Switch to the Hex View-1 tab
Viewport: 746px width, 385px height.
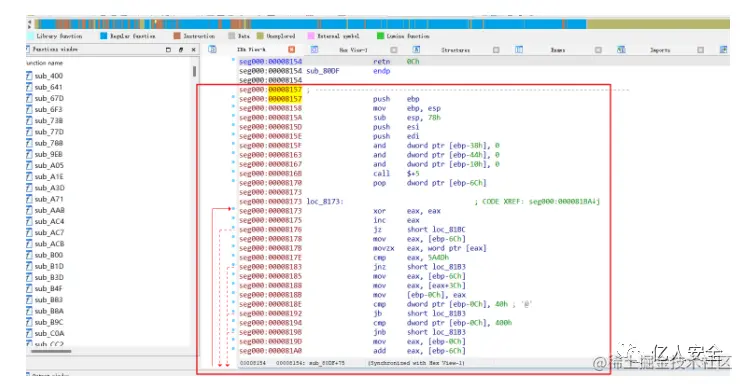click(353, 50)
